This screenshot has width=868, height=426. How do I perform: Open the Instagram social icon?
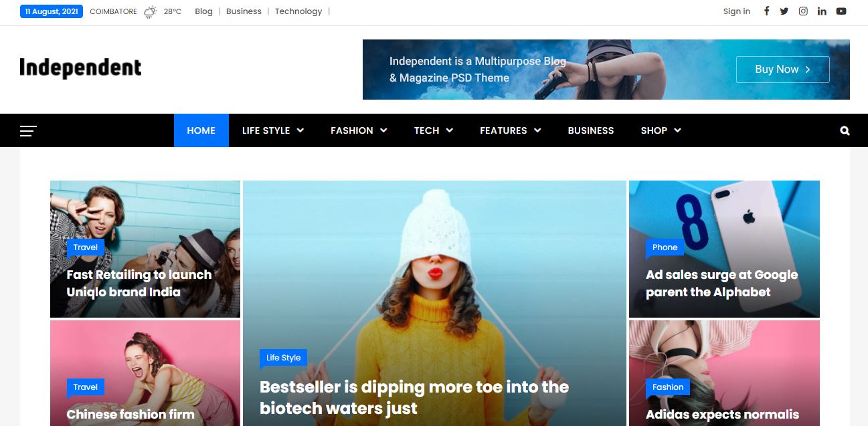click(x=802, y=11)
